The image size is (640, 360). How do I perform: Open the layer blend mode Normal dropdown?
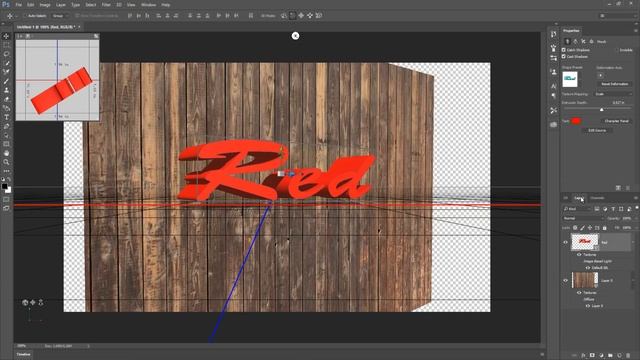(582, 218)
